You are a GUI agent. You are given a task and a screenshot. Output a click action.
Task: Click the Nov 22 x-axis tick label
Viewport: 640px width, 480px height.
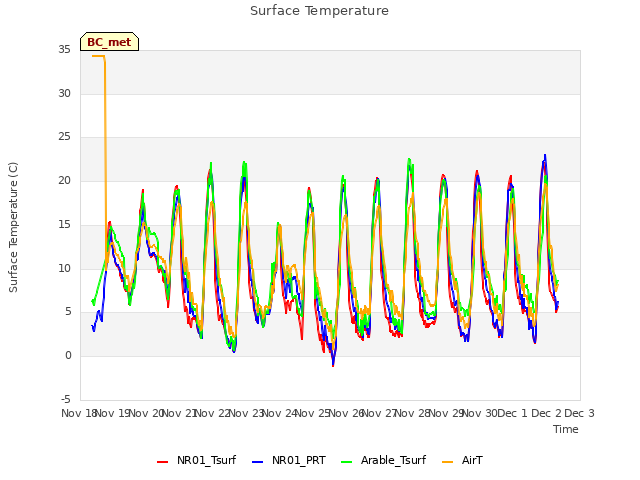[x=213, y=413]
